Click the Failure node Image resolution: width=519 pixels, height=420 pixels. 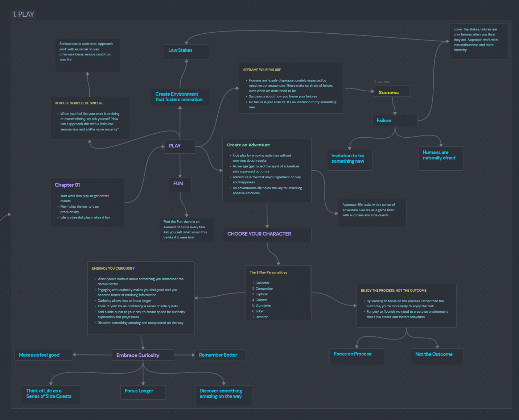click(x=395, y=121)
